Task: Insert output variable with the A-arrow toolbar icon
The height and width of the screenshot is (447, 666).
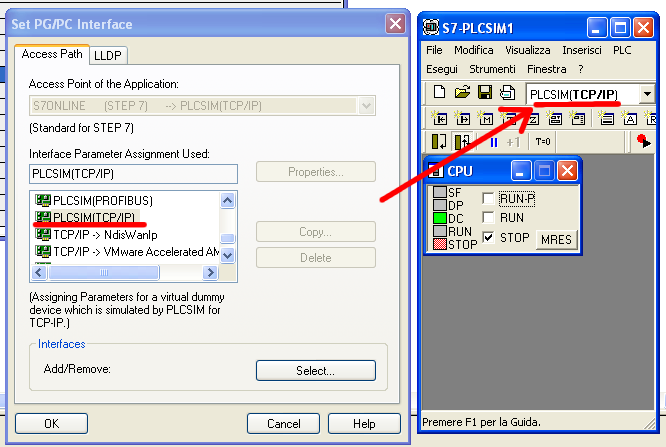Action: (462, 119)
